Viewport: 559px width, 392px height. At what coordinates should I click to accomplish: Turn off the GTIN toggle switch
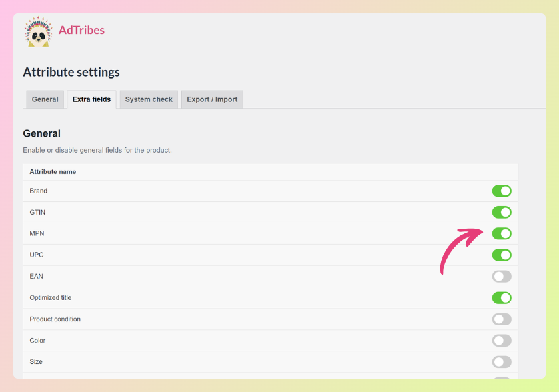(502, 213)
